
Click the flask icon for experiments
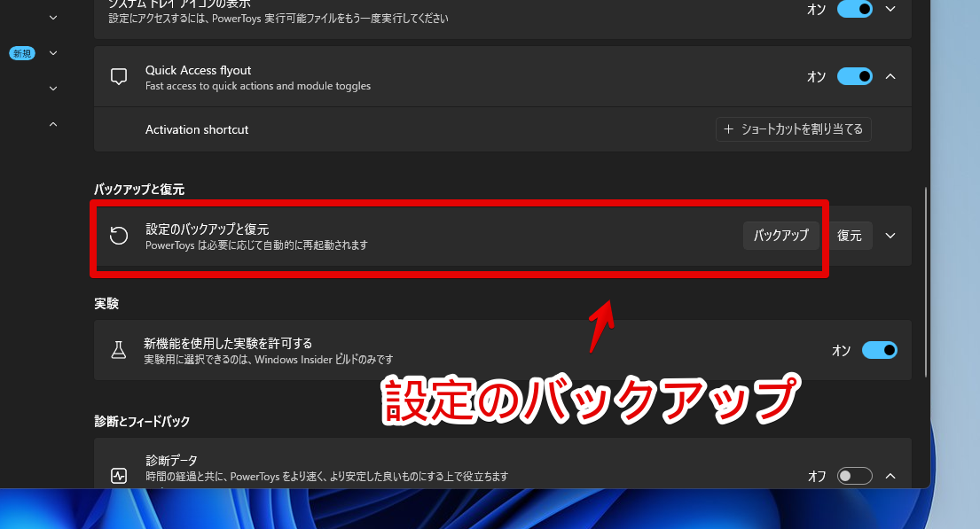(119, 350)
